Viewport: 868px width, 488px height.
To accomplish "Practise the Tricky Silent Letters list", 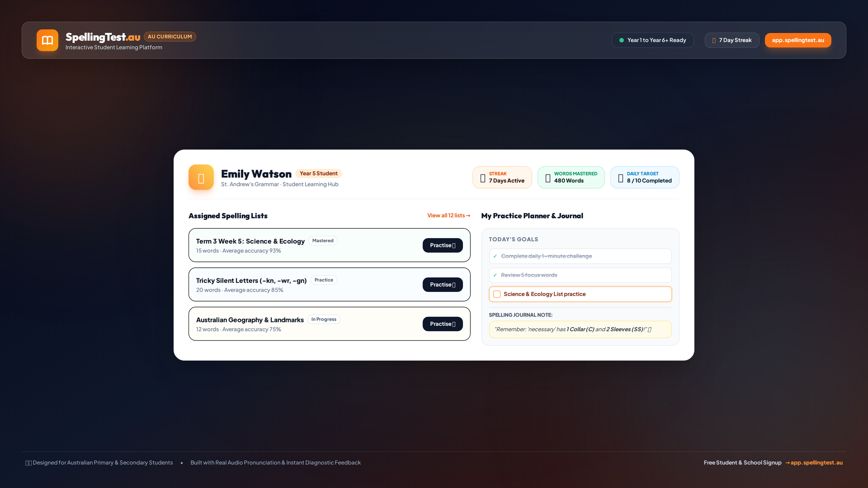I will tap(442, 285).
